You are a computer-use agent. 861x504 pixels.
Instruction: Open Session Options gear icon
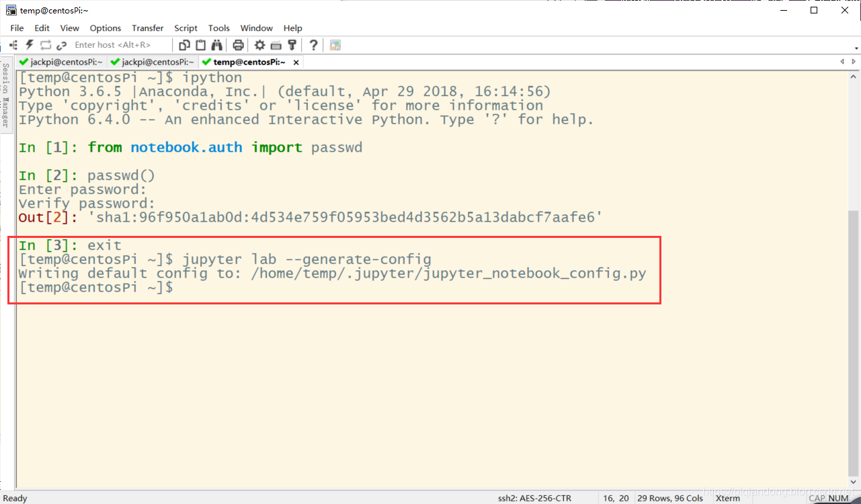pos(259,45)
